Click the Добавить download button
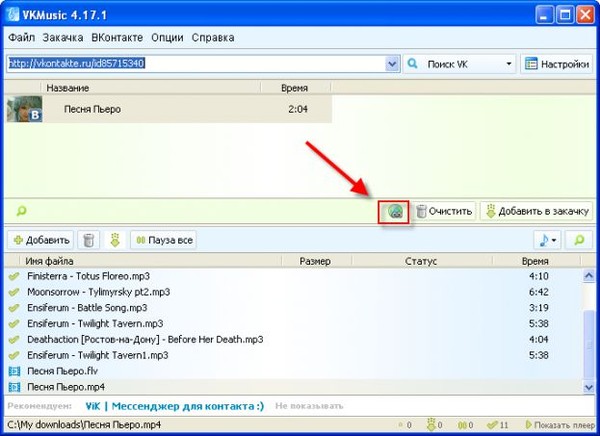The width and height of the screenshot is (600, 436). tap(41, 240)
